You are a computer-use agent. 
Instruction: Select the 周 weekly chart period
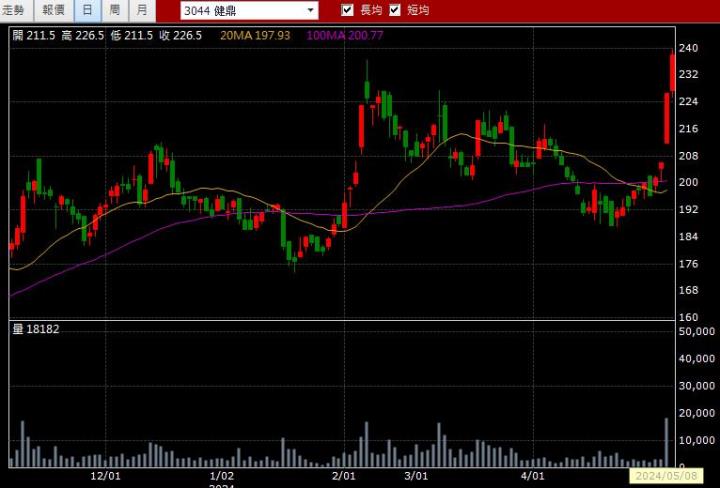115,10
